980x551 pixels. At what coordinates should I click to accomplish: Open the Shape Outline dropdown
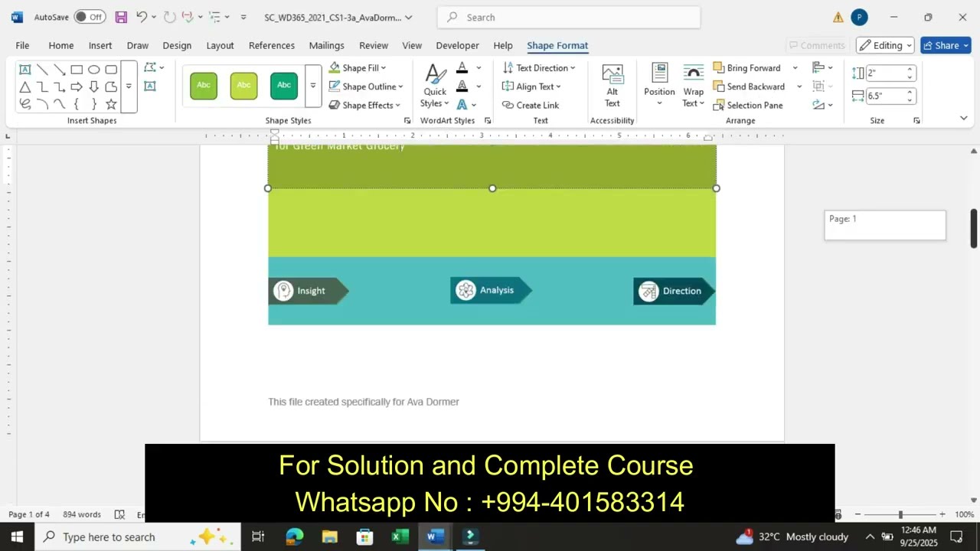(x=366, y=86)
